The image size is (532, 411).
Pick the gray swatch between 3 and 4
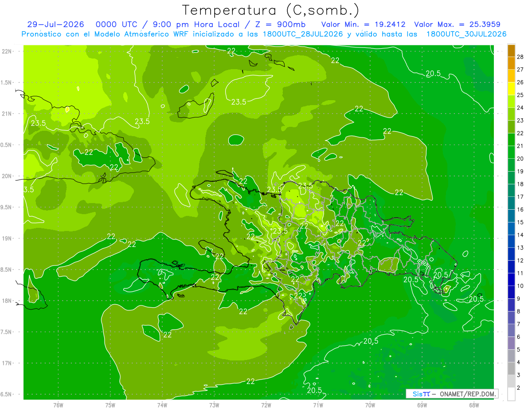(x=511, y=368)
